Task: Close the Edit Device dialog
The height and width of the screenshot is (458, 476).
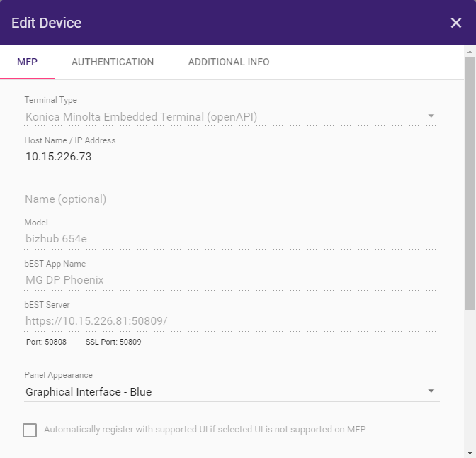Action: (455, 23)
